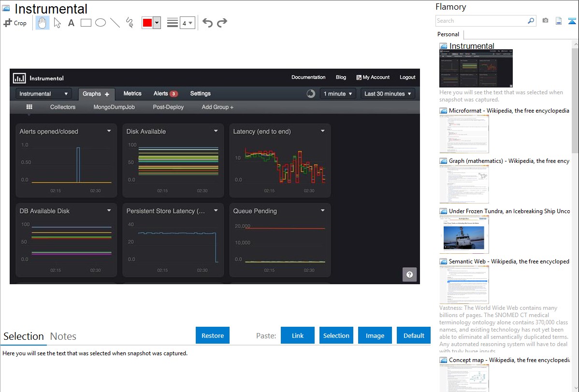Click the magnifier search icon
Viewport: 579px width, 392px height.
click(531, 21)
